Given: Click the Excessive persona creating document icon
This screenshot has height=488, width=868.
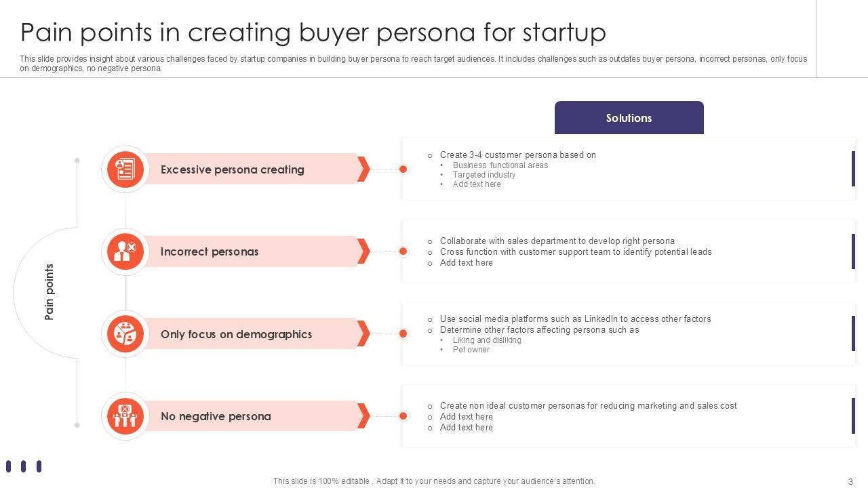Looking at the screenshot, I should pos(125,169).
